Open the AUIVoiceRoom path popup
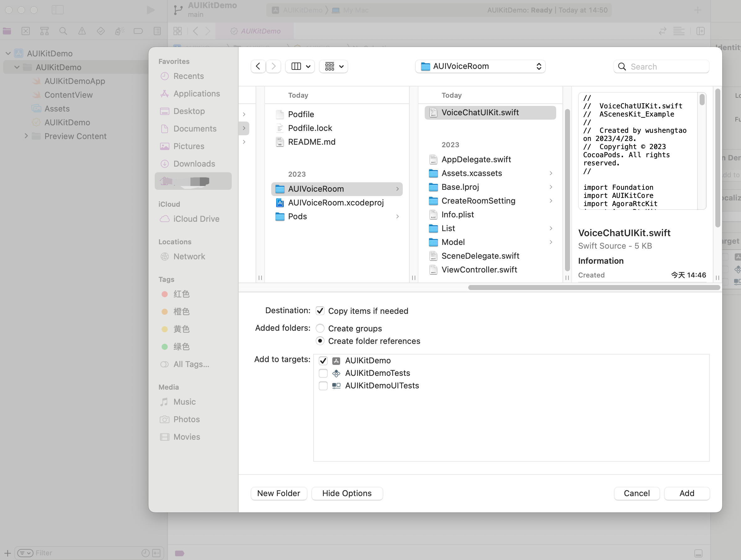This screenshot has height=560, width=741. point(480,66)
